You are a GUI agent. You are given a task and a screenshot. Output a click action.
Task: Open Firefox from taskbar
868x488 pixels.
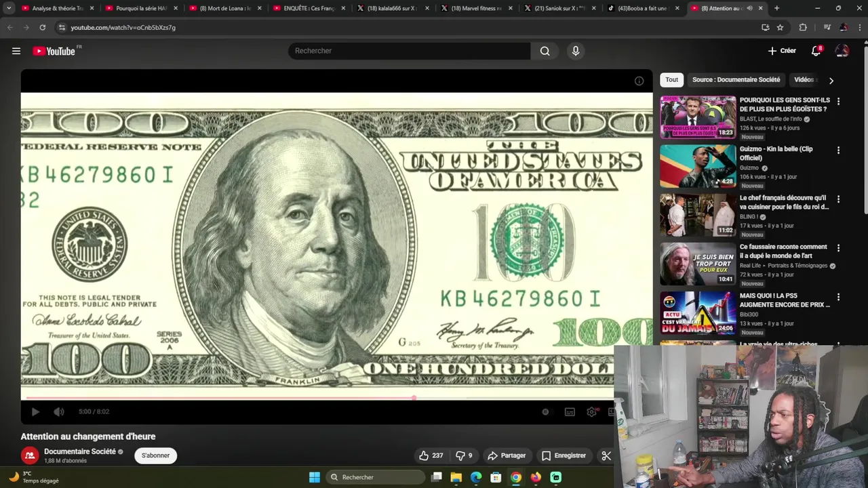click(x=536, y=477)
